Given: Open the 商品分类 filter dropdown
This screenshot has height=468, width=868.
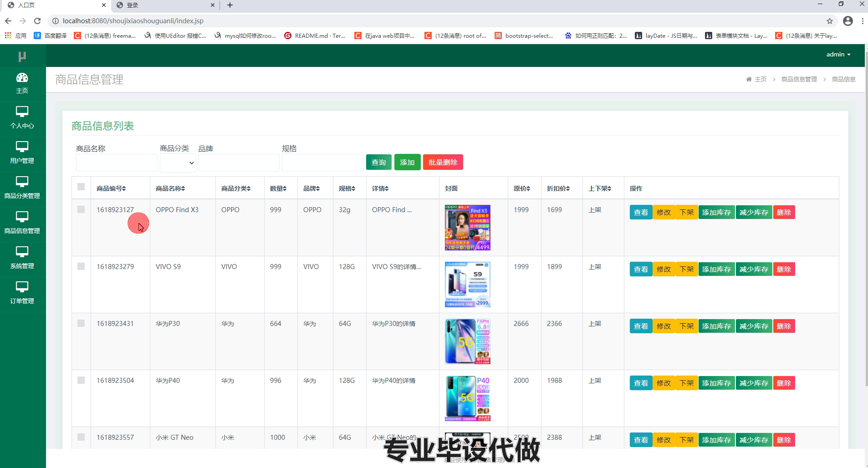Looking at the screenshot, I should [x=178, y=163].
